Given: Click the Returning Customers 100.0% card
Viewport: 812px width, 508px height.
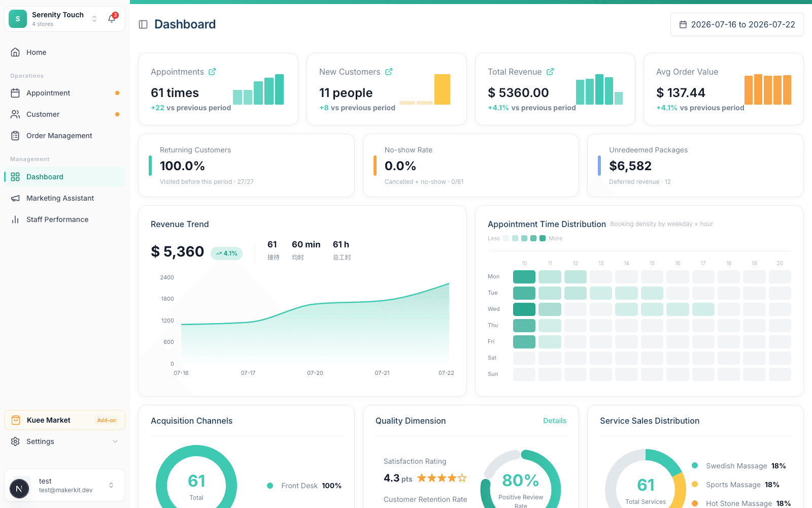Looking at the screenshot, I should click(246, 165).
